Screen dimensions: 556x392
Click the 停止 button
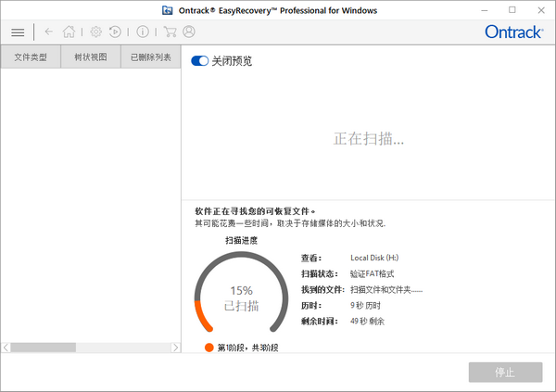click(505, 373)
